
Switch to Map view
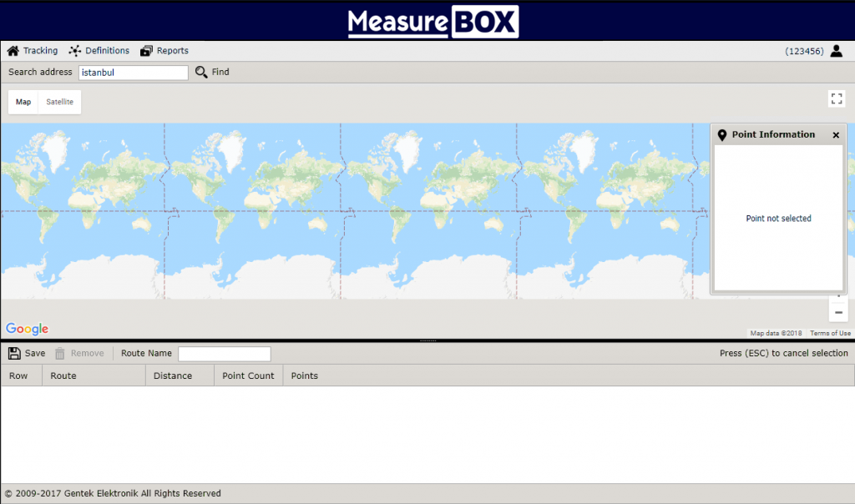point(23,102)
